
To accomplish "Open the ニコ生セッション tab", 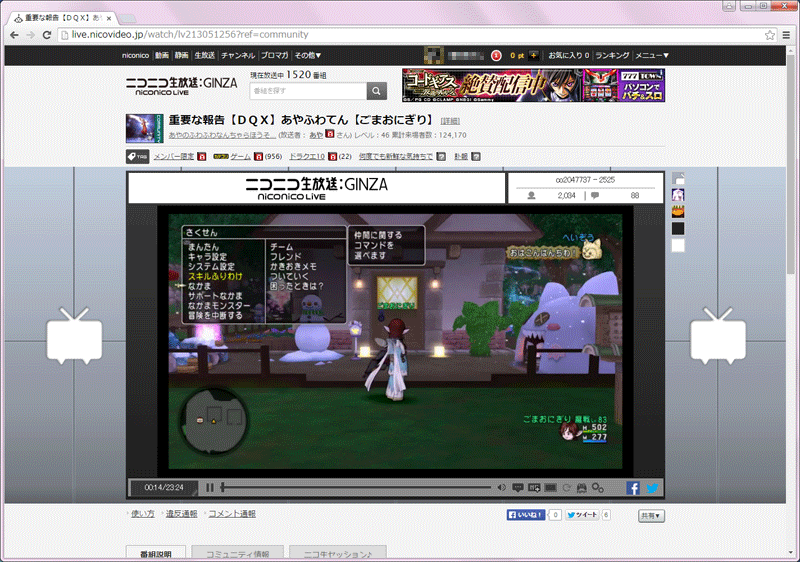I will (337, 553).
